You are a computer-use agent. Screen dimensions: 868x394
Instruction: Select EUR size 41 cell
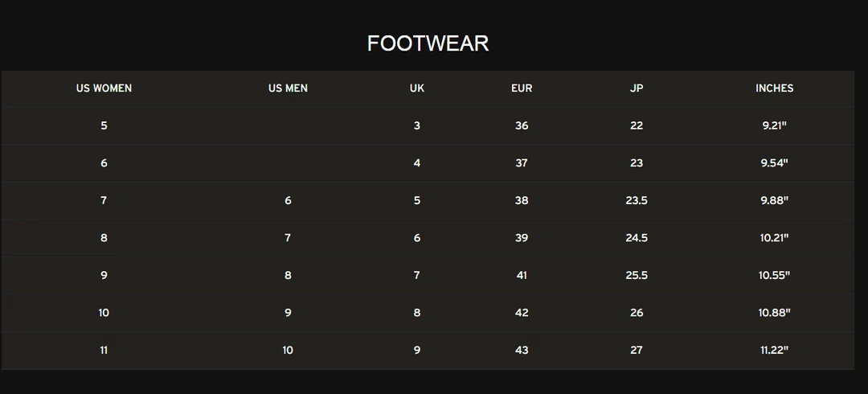pyautogui.click(x=522, y=275)
